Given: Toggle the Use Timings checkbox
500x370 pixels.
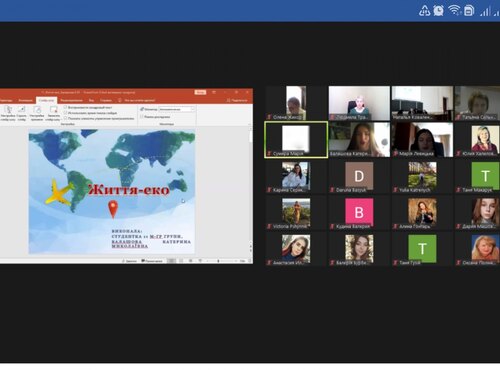Looking at the screenshot, I should 65,113.
